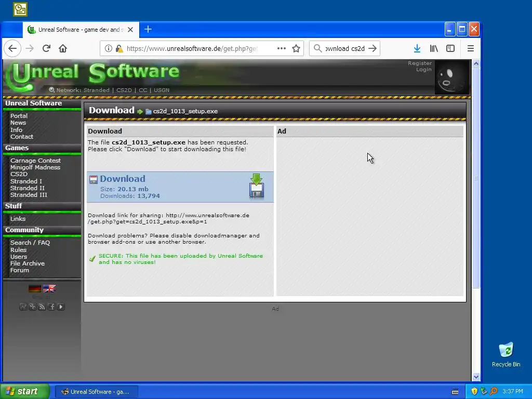Switch site language to English flag
Screen dimensions: 532x399
tap(49, 289)
